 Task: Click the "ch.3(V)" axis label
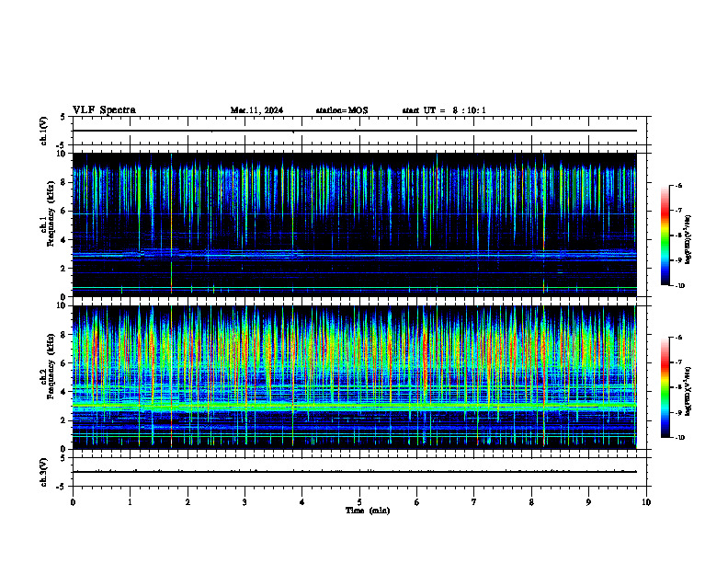(44, 472)
